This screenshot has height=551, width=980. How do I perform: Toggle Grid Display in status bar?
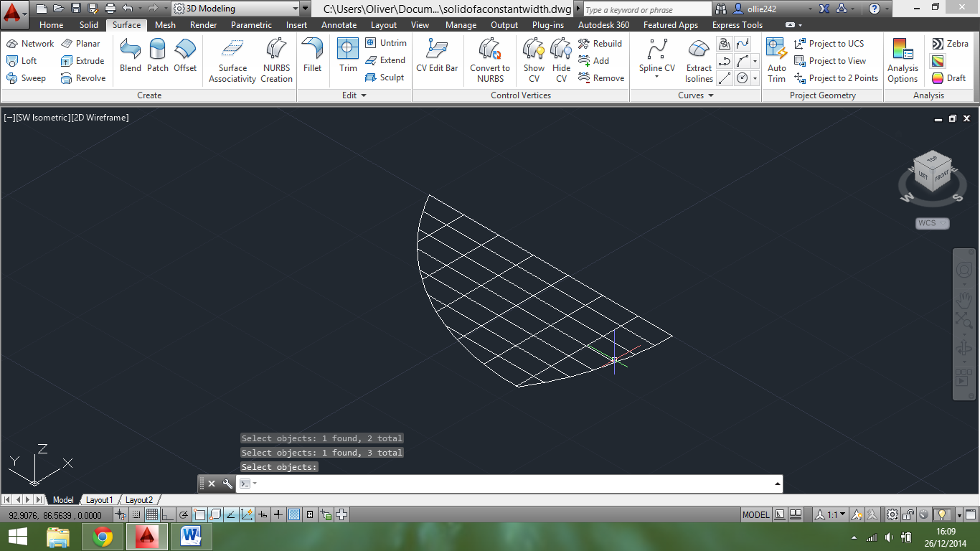pos(152,514)
